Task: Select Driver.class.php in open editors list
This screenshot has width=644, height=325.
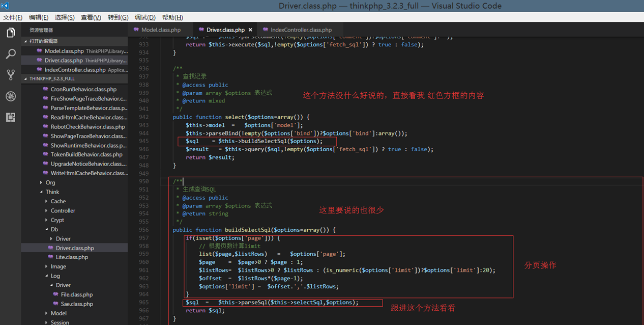Action: point(74,60)
